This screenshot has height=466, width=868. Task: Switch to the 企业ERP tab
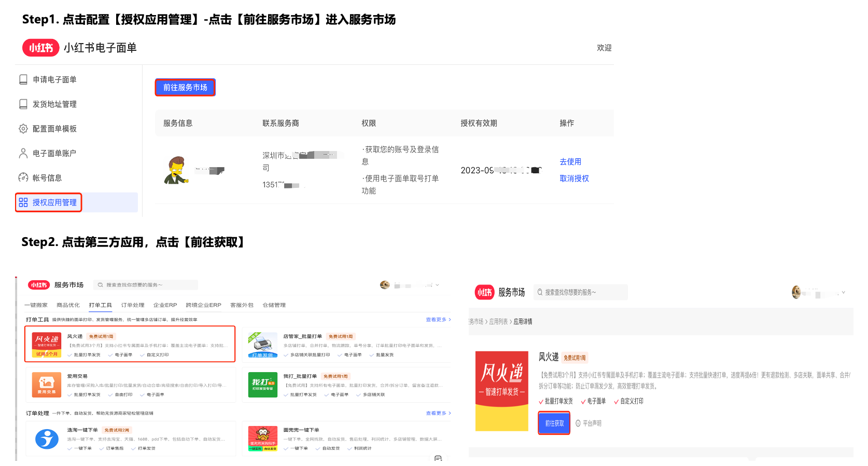coord(165,305)
